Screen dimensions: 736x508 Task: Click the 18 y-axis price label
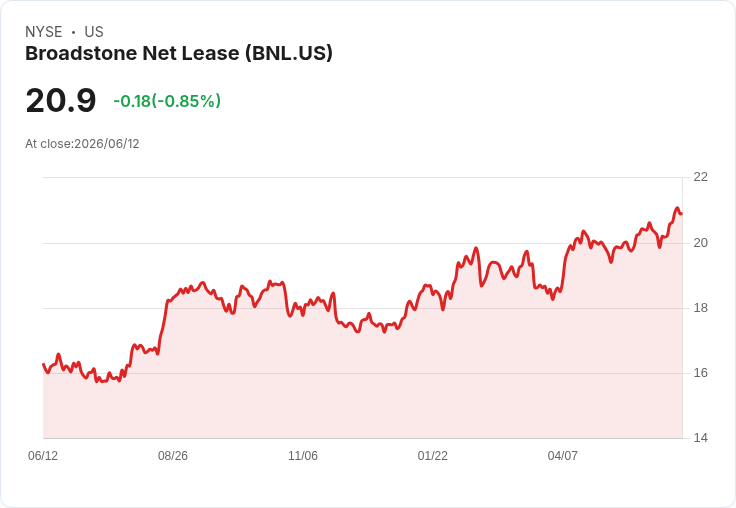(700, 308)
